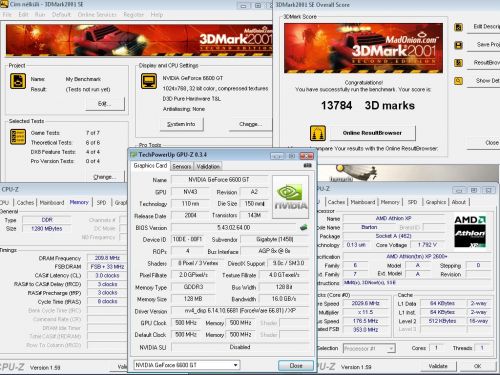Open the Validation tab in GPU-Z
This screenshot has height=375, width=500.
(x=208, y=166)
